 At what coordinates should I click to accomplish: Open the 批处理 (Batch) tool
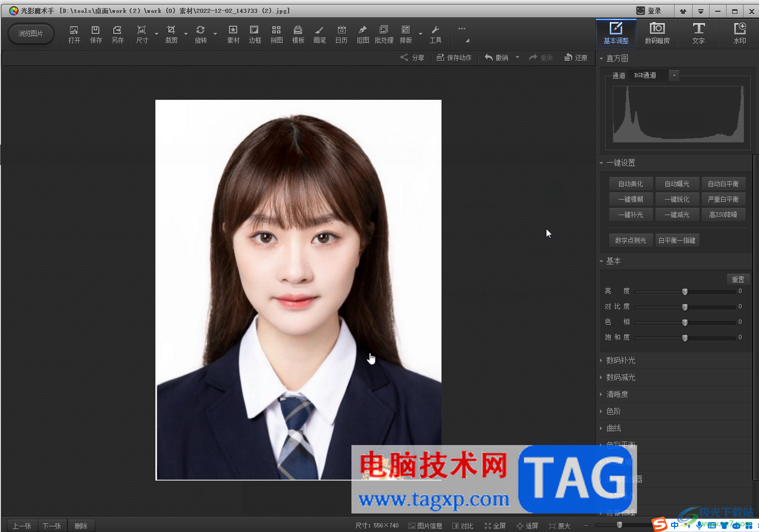pyautogui.click(x=384, y=34)
